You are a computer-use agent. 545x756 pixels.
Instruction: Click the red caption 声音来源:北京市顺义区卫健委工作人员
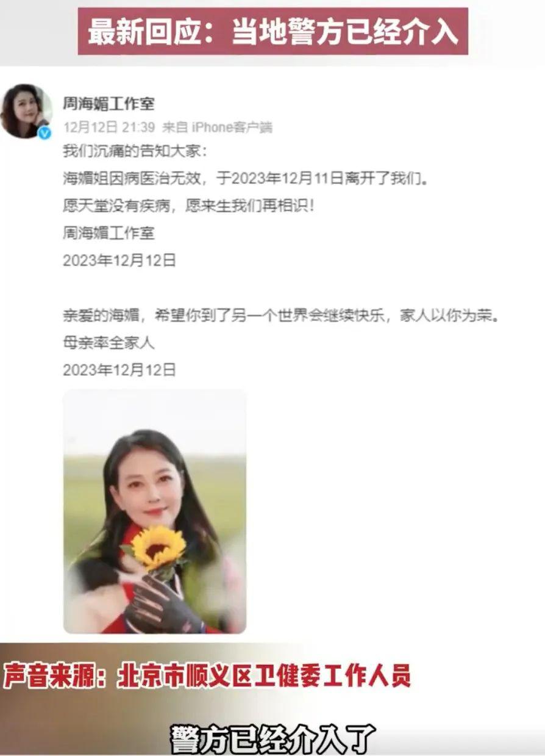point(207,675)
